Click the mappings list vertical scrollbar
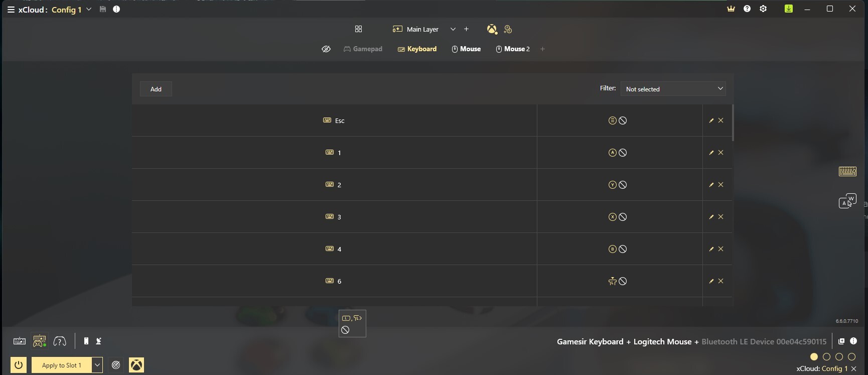Screen dimensions: 868x375 [733, 123]
